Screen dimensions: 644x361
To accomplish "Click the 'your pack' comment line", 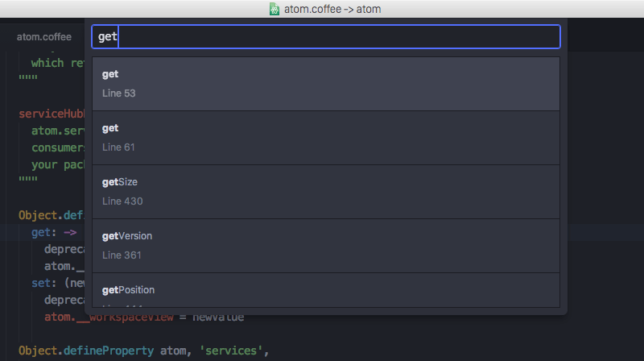I will (56, 164).
